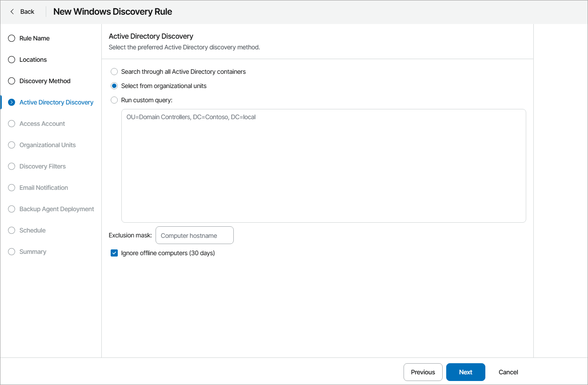Click the Discovery Method step circle
The image size is (588, 385).
(x=12, y=81)
